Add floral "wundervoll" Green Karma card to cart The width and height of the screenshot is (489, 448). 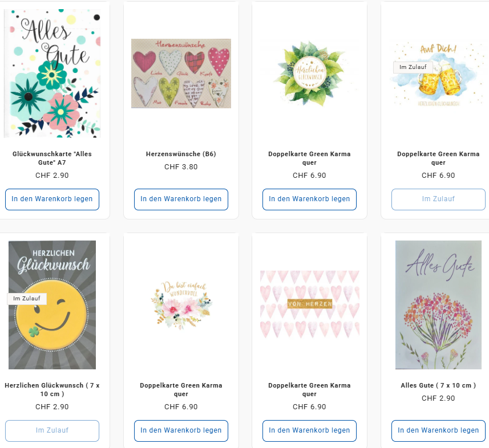pos(181,431)
